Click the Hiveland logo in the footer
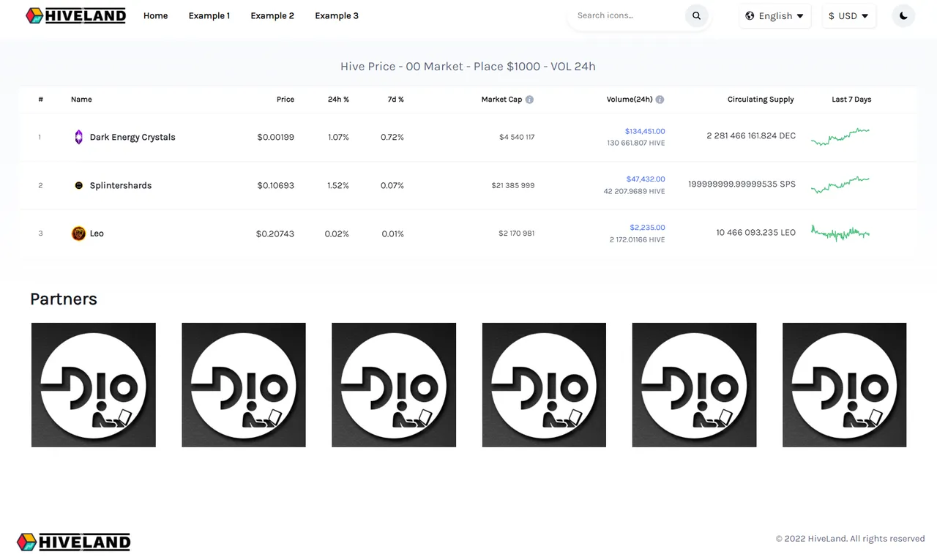The height and width of the screenshot is (560, 937). [x=74, y=542]
